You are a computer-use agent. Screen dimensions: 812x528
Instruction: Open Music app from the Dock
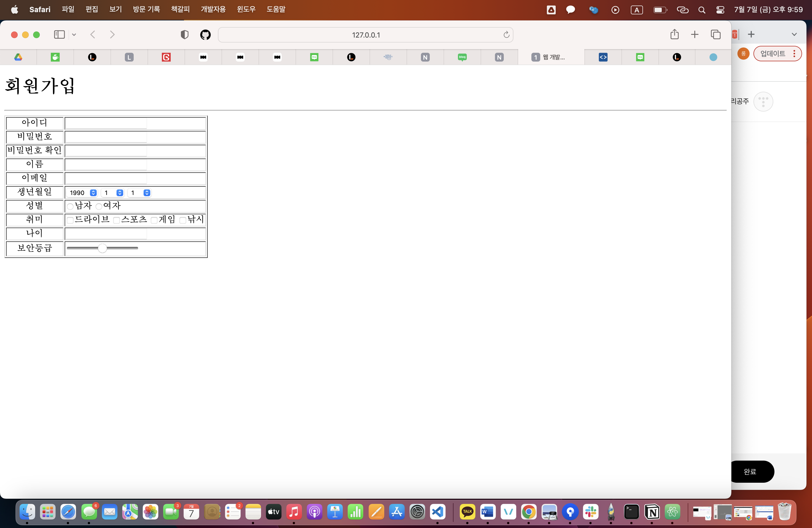click(294, 512)
